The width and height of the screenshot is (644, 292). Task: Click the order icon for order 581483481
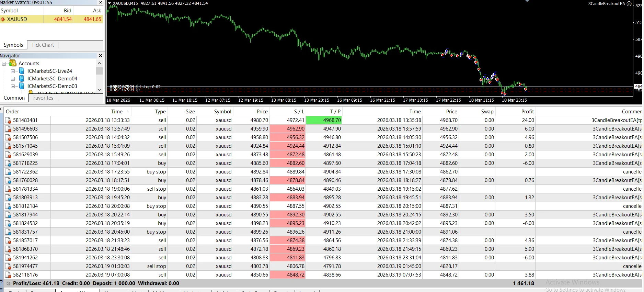[x=8, y=120]
